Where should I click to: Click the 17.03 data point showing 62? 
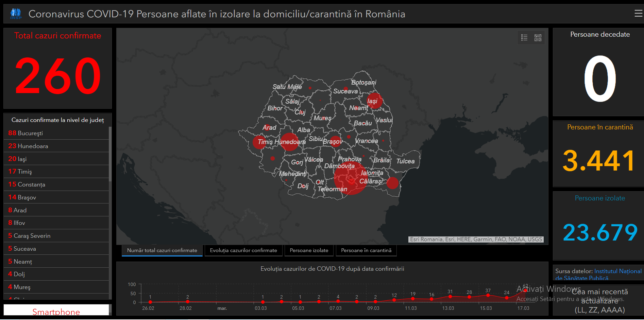(525, 290)
